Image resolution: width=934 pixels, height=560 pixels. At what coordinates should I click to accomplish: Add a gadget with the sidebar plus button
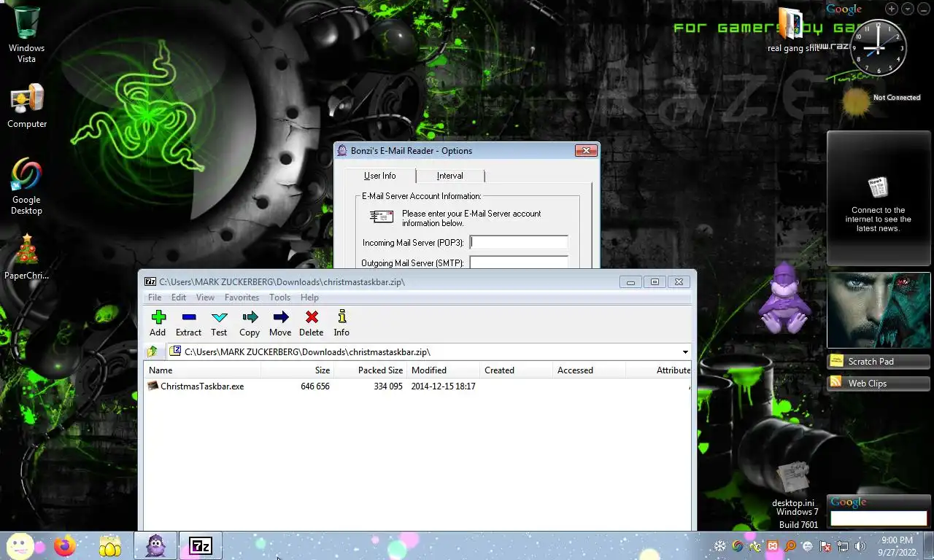click(892, 9)
